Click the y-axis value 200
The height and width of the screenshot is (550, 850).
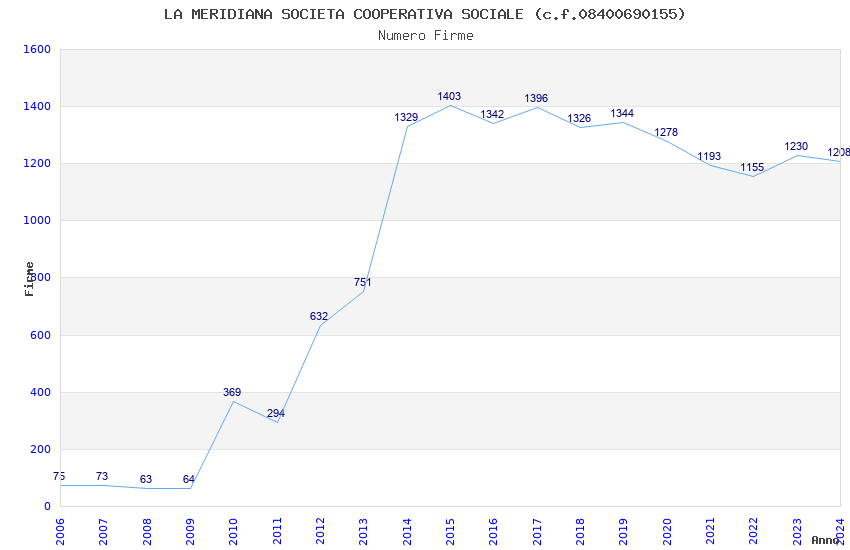click(40, 449)
